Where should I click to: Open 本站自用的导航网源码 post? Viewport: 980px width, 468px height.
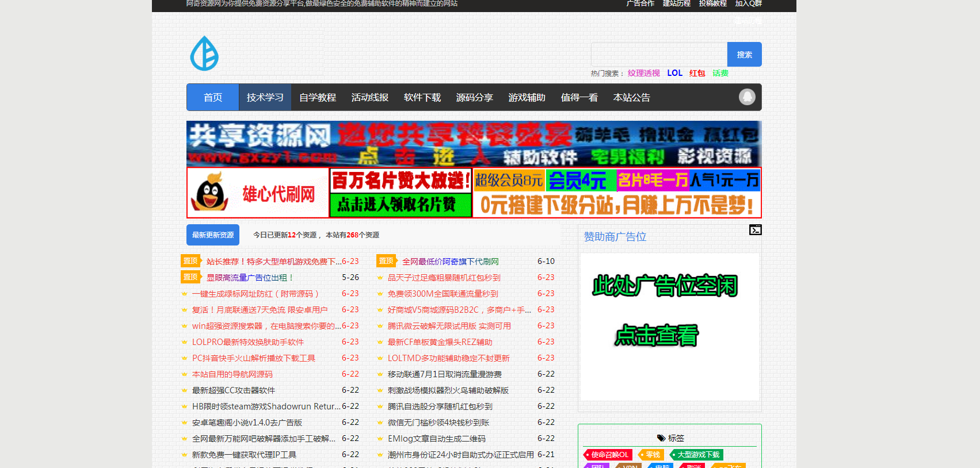point(232,374)
